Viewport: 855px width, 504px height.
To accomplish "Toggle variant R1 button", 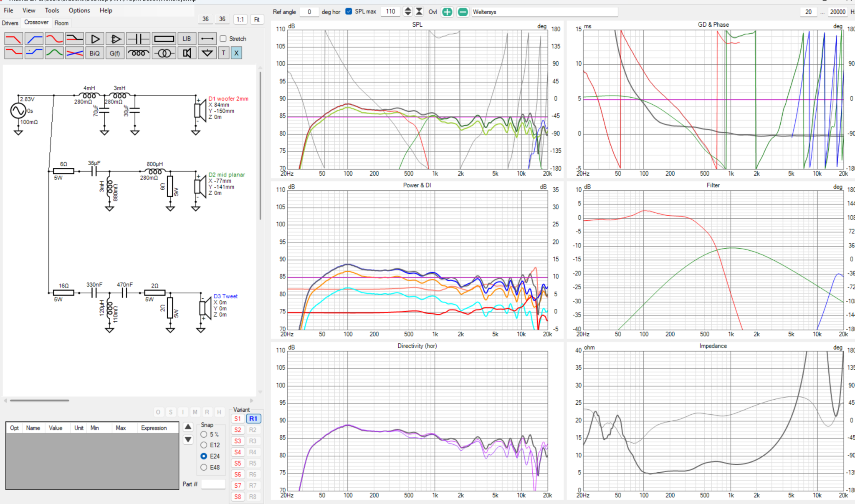I will (x=253, y=418).
